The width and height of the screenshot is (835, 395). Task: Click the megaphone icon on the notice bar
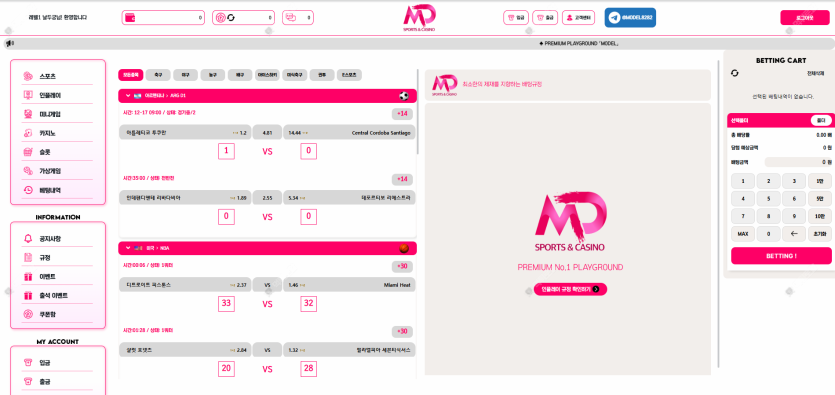coord(9,44)
